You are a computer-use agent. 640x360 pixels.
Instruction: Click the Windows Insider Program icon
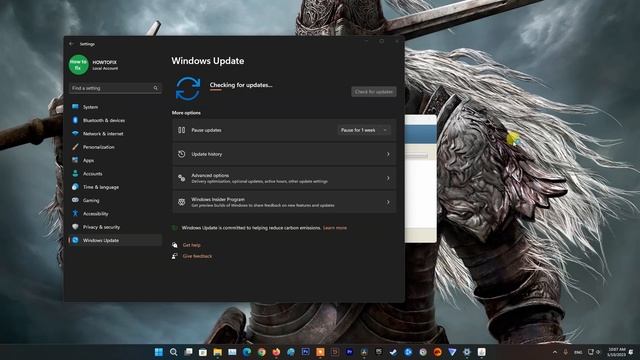point(182,202)
